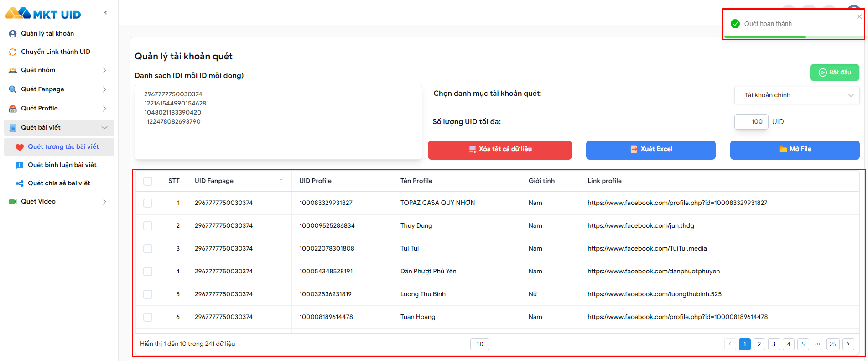Screen dimensions: 868x361
Task: Open the rows-per-page 10 selector
Action: [x=479, y=344]
